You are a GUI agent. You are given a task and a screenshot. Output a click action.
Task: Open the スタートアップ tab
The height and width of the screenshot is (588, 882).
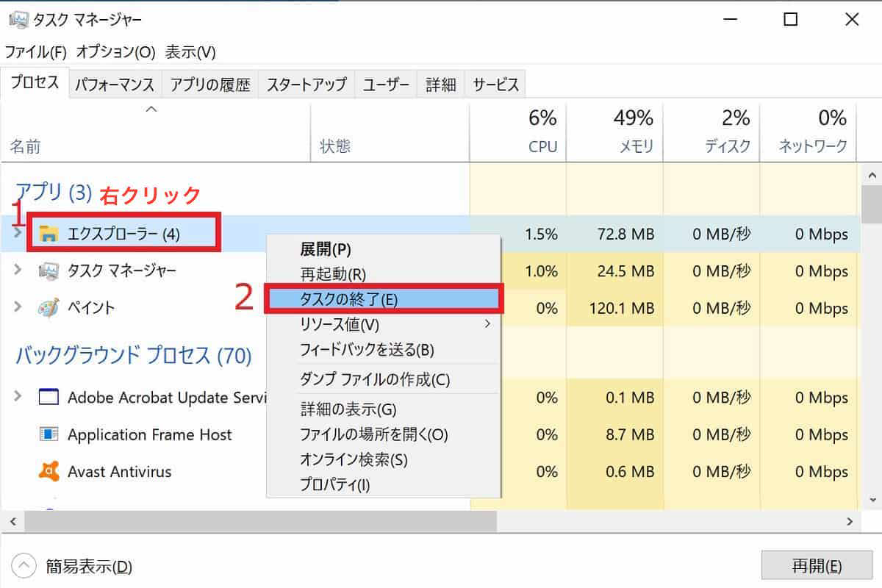click(x=306, y=85)
